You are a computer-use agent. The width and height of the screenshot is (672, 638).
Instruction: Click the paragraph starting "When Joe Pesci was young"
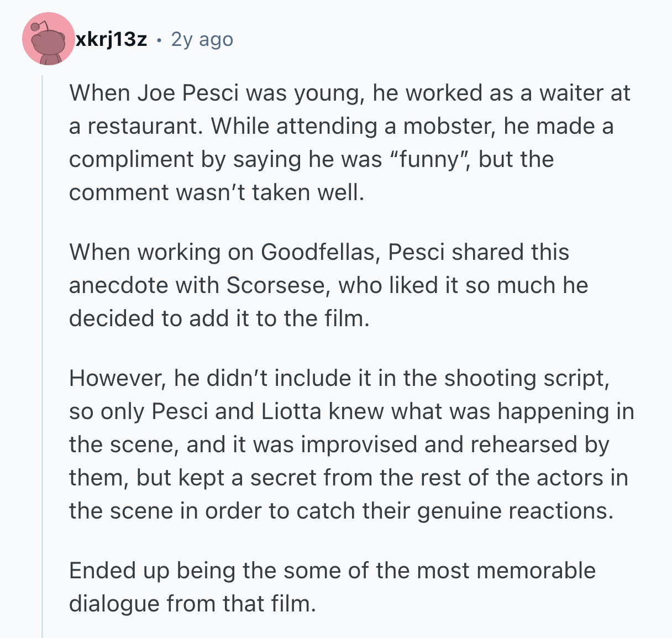coord(349,142)
